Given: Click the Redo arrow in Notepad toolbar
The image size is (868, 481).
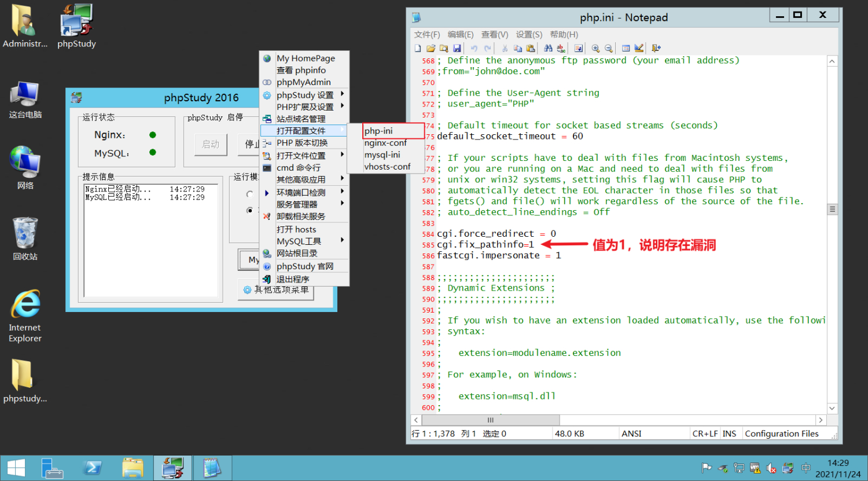Looking at the screenshot, I should 487,48.
